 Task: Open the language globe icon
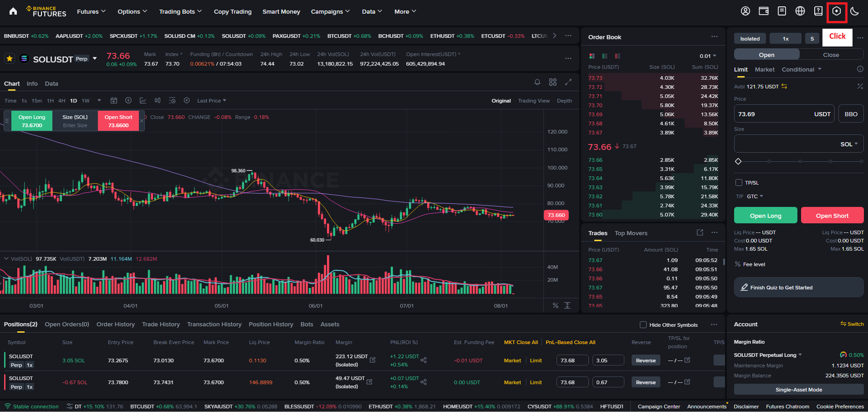[x=800, y=11]
